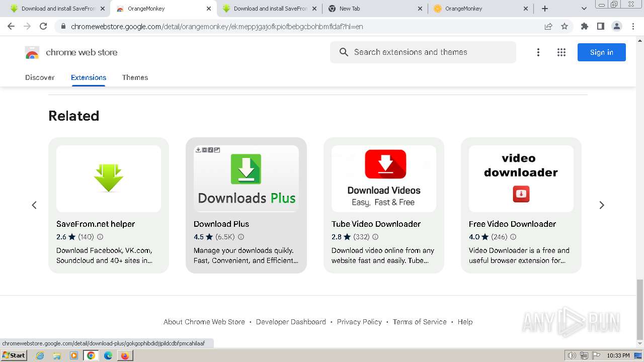Click the page vertical scrollbar thumb
Viewport: 644px width, 362px height.
[x=640, y=310]
